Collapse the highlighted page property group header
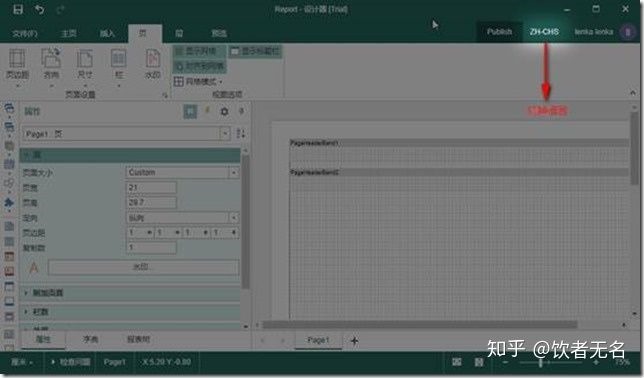 [x=130, y=155]
